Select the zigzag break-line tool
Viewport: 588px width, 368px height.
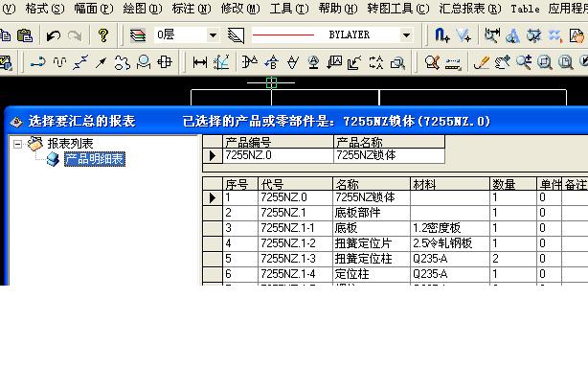(80, 62)
